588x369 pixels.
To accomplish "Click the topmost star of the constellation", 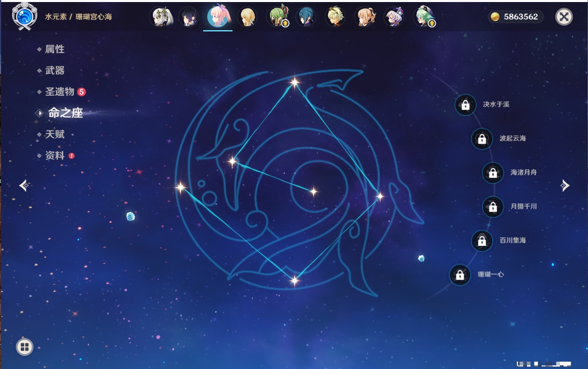I will pyautogui.click(x=294, y=83).
